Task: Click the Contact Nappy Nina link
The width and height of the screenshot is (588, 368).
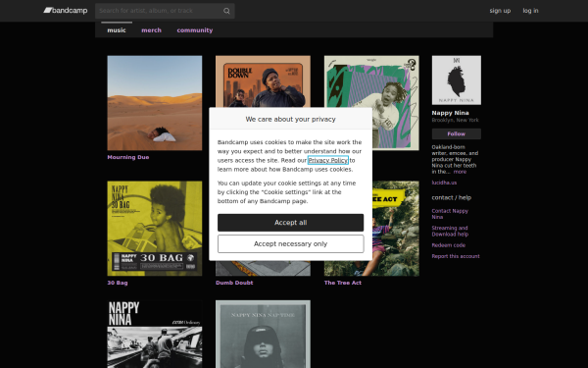Action: (x=450, y=214)
